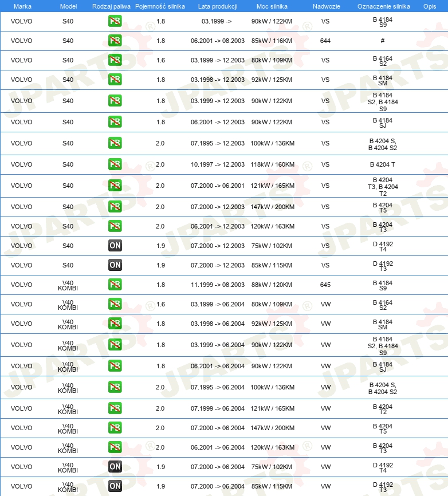Select production years 11.1999 -> 08.2003

[218, 285]
